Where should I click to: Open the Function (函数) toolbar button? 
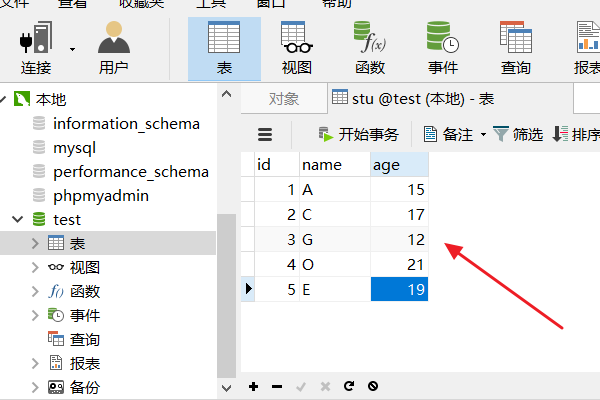(x=370, y=48)
